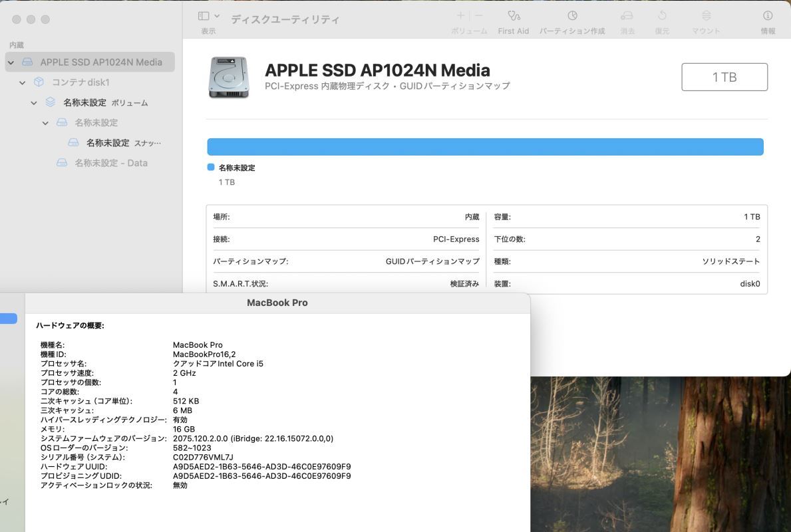Collapse the APPLE SSD AP1024N Media entry
Viewport: 791px width, 532px height.
point(11,61)
